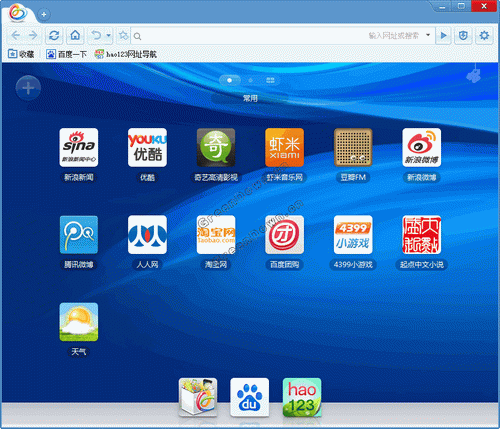Switch to the first page indicator dot
500x429 pixels.
tap(229, 80)
